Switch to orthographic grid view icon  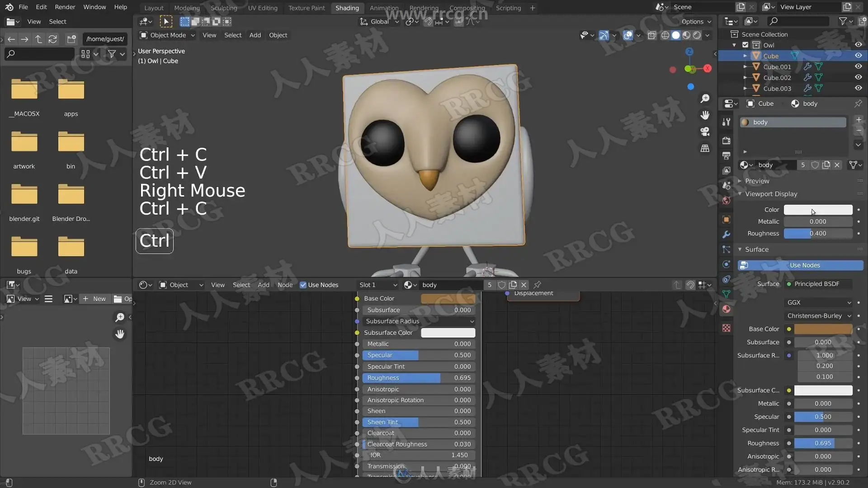coord(705,148)
